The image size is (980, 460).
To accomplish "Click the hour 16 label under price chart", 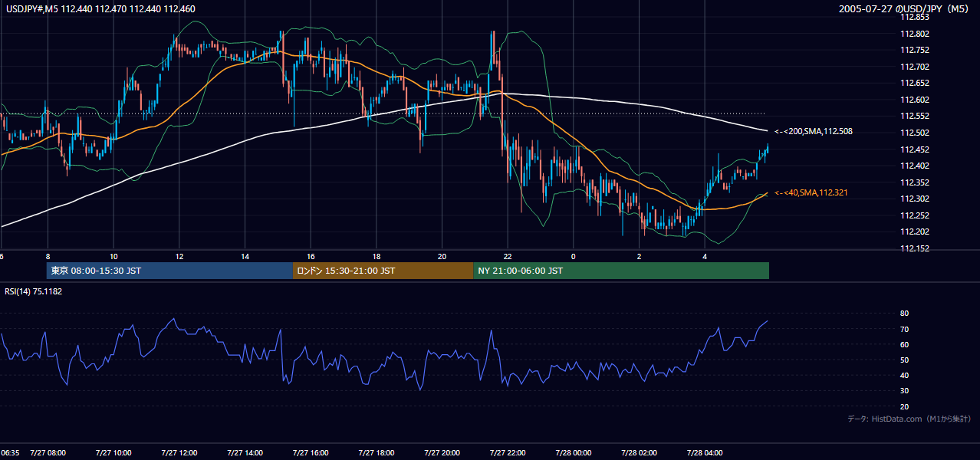I will pos(311,256).
